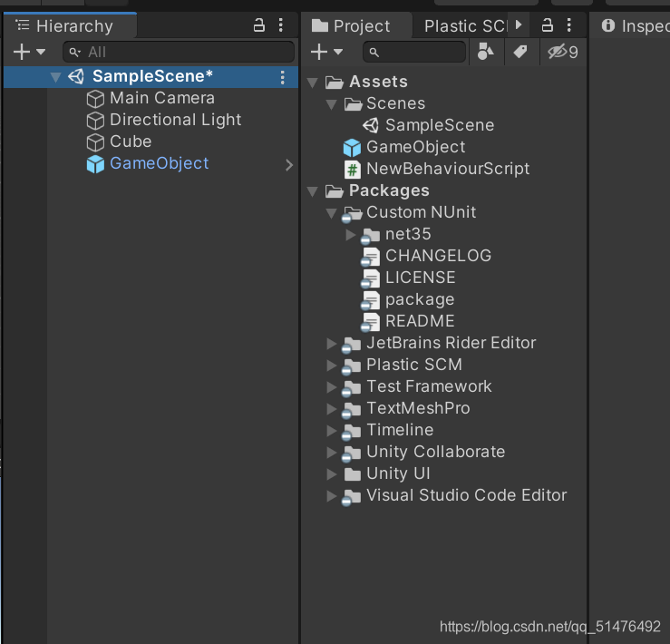
Task: Open Search by Type filter
Action: pos(485,52)
